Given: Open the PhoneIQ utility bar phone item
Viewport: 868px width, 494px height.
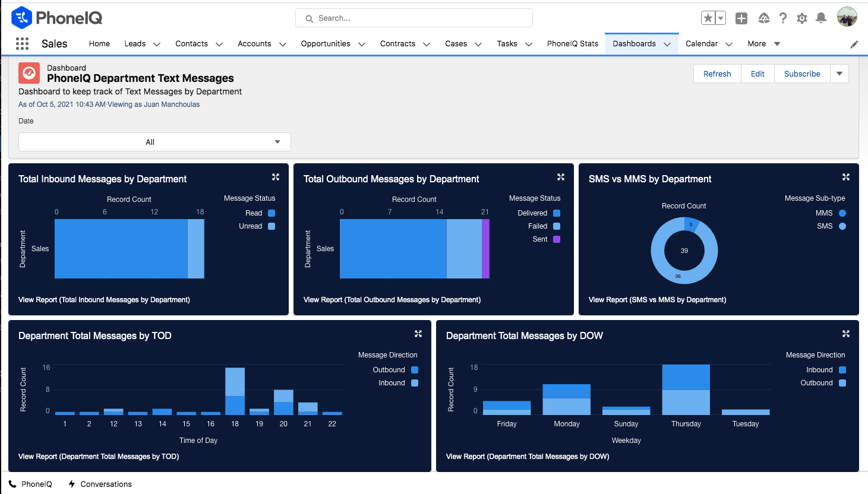Looking at the screenshot, I should (30, 484).
